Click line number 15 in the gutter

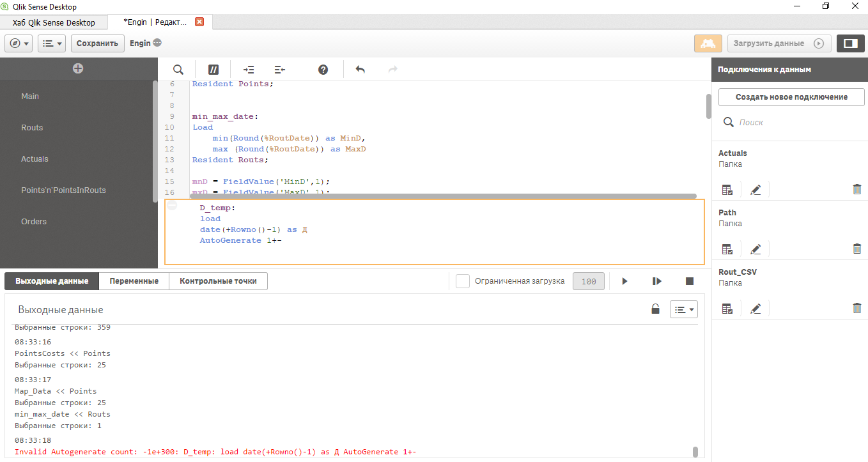point(169,181)
